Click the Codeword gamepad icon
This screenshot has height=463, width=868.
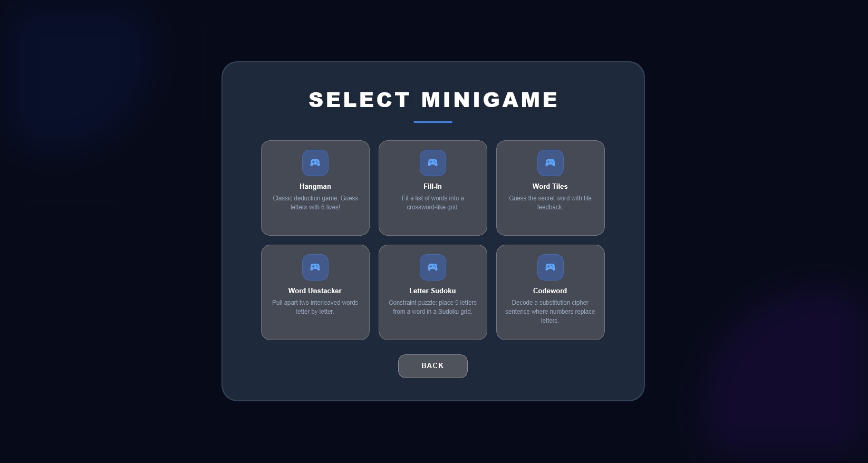coord(551,267)
